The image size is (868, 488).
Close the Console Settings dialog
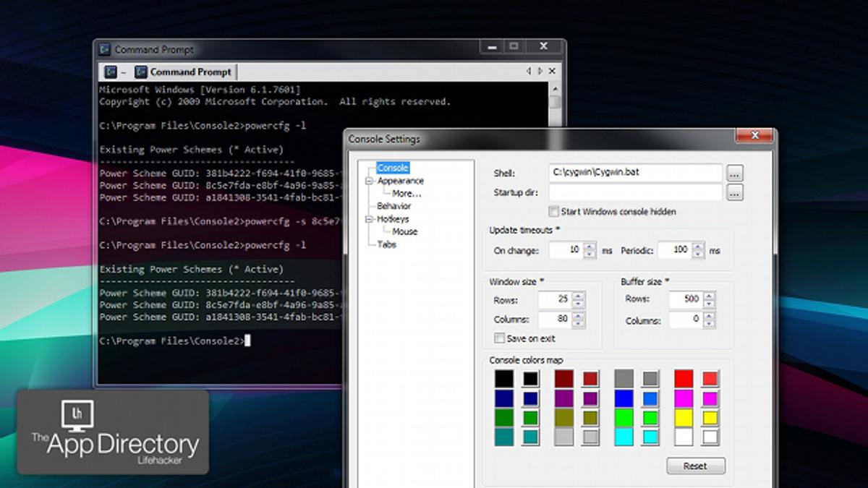[754, 136]
